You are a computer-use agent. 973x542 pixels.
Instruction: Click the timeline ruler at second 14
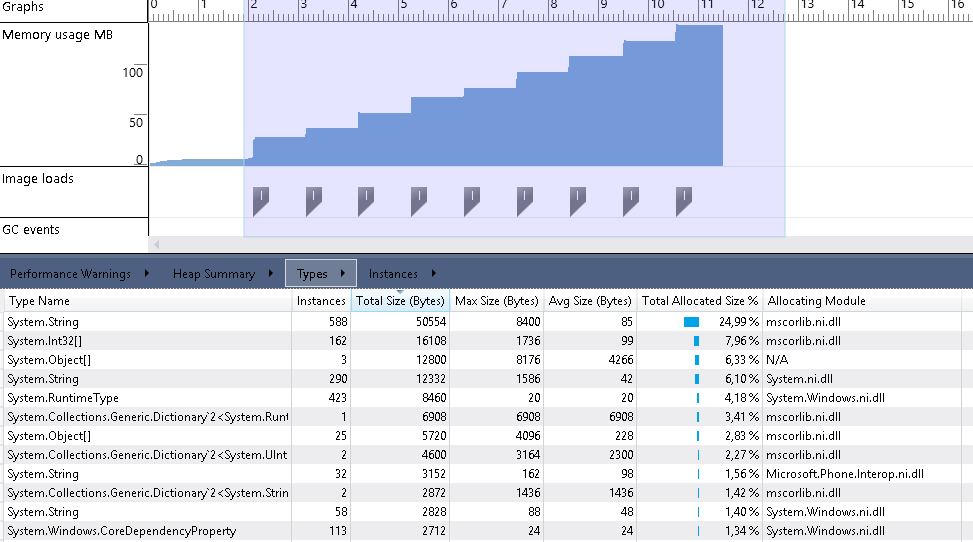click(x=857, y=6)
